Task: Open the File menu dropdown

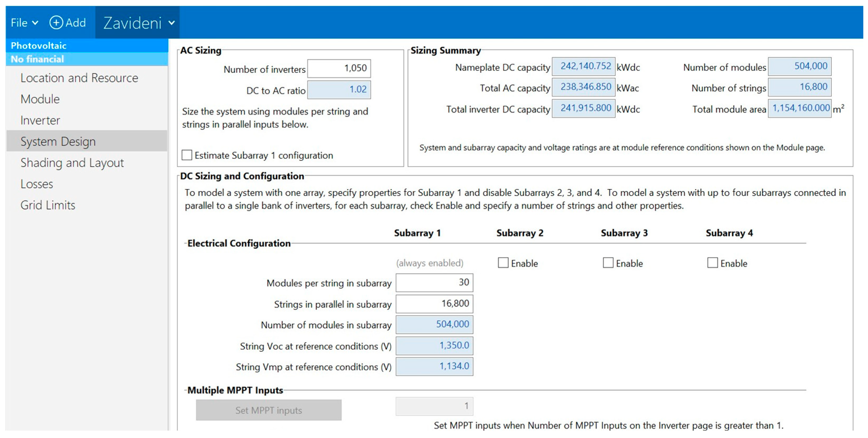Action: click(24, 23)
